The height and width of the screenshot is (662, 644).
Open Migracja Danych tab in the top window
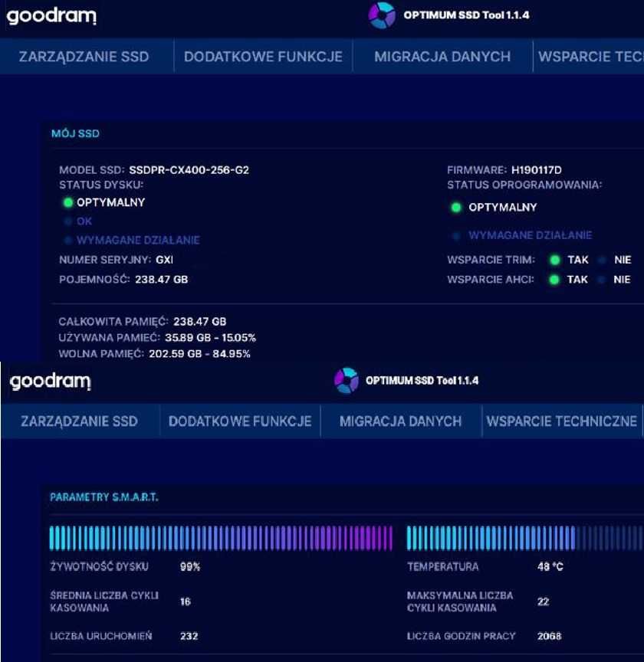pos(442,57)
